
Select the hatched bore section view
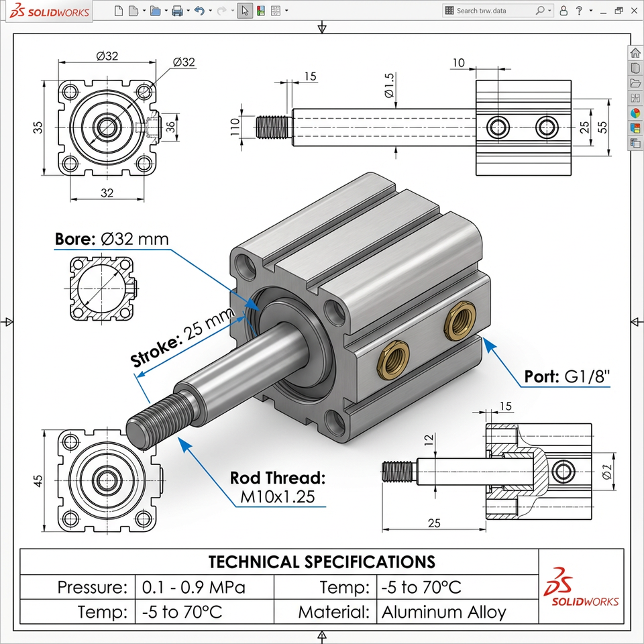[x=102, y=288]
